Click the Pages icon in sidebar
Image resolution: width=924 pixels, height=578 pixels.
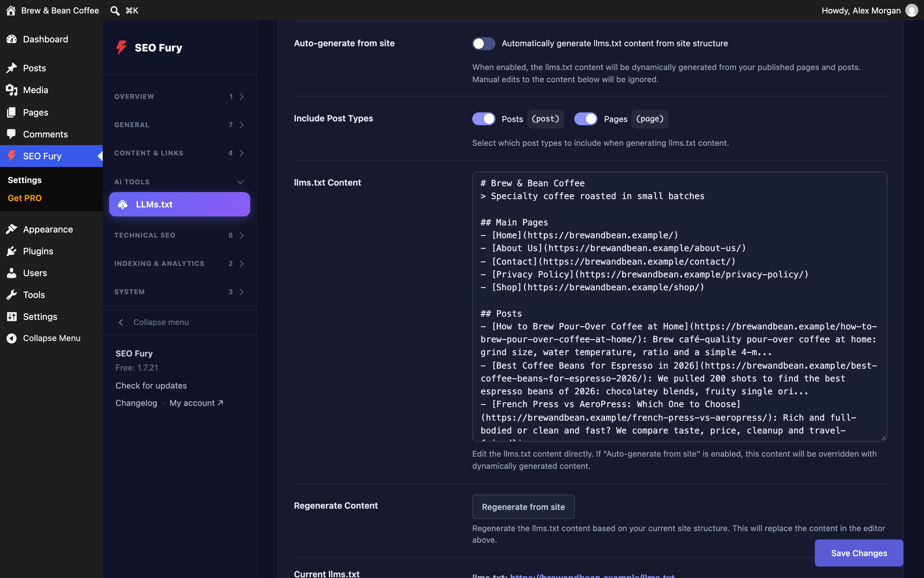tap(12, 112)
